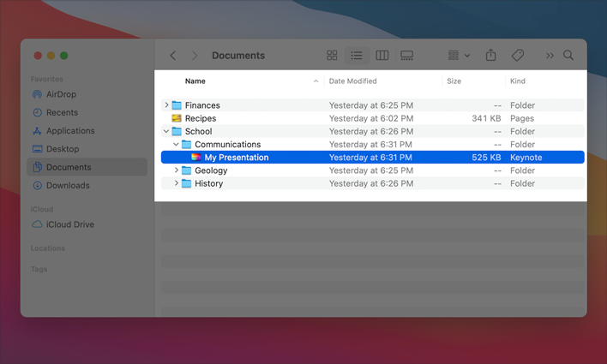607x364 pixels.
Task: Sort by the Date Modified column
Action: 352,81
